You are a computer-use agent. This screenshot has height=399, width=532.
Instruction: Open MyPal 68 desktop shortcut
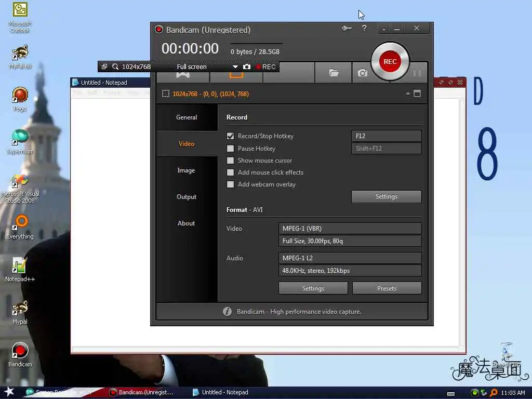[x=20, y=57]
